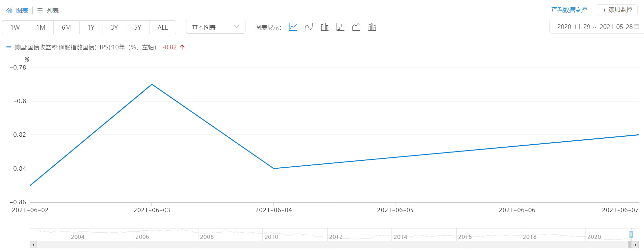Select the 1W time range
The image size is (644, 252).
15,27
